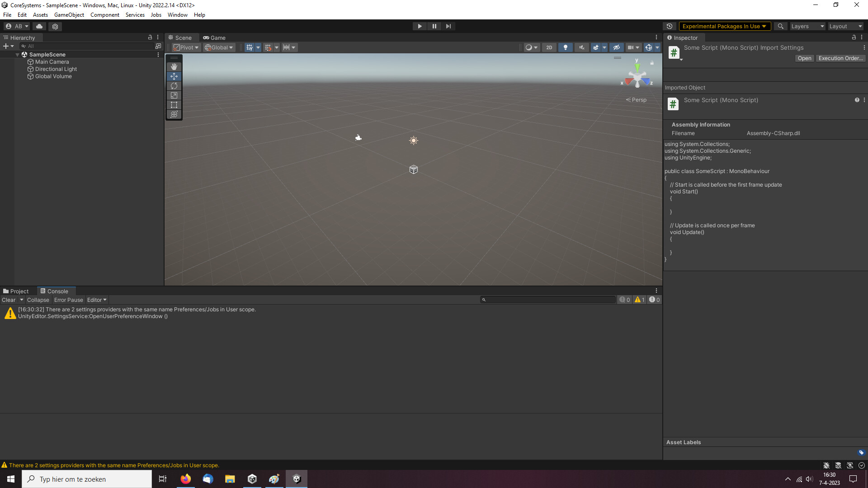The image size is (868, 488).
Task: Toggle error messages filter in Console
Action: coord(654,300)
